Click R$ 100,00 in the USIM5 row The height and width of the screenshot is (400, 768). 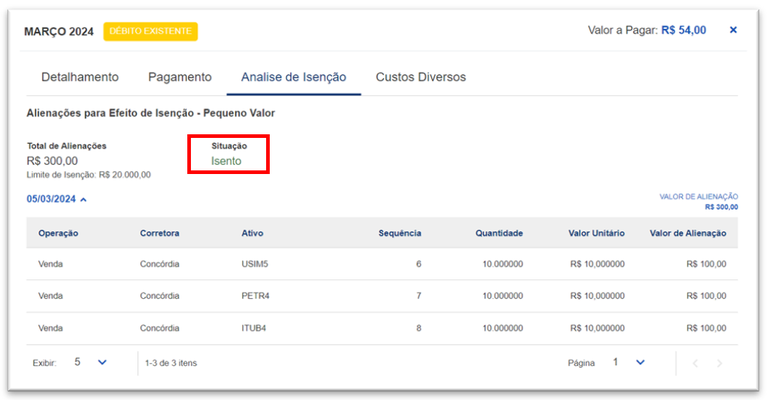tap(706, 264)
